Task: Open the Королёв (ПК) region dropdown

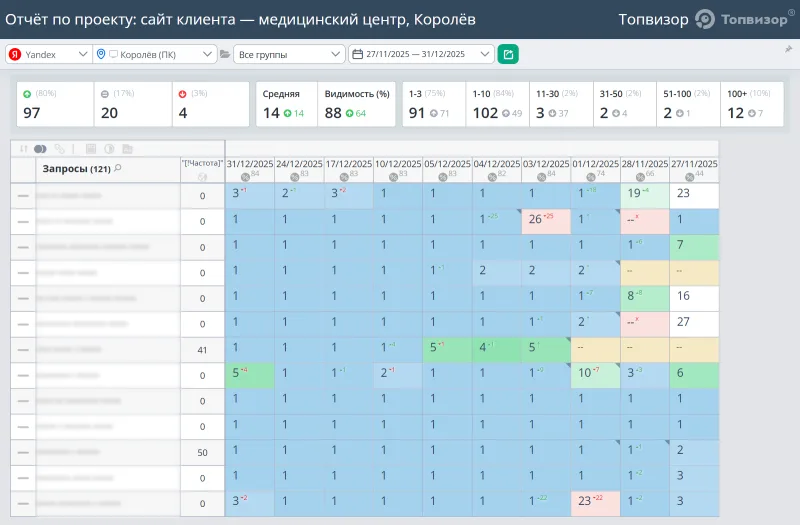Action: click(x=155, y=54)
